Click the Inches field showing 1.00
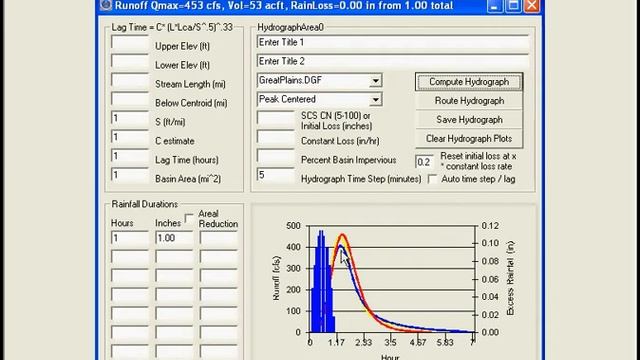This screenshot has height=360, width=640. [x=174, y=238]
